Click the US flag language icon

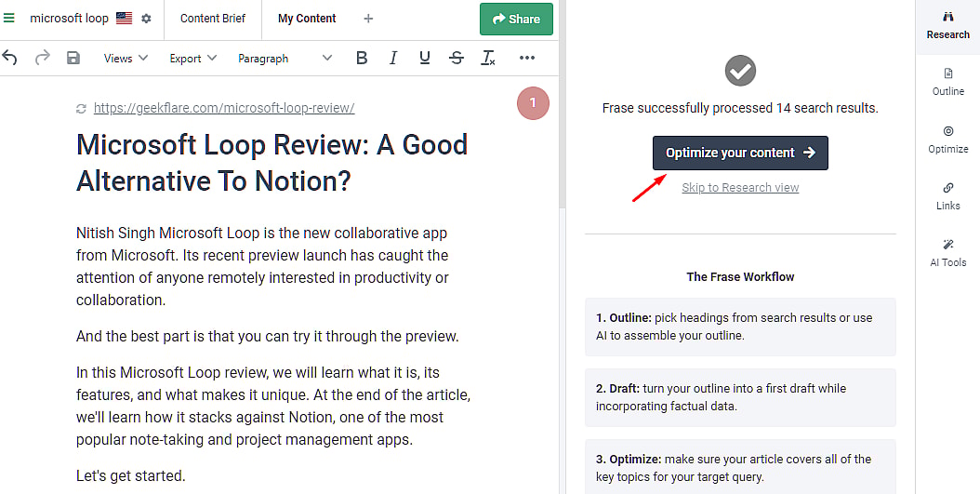pos(125,18)
